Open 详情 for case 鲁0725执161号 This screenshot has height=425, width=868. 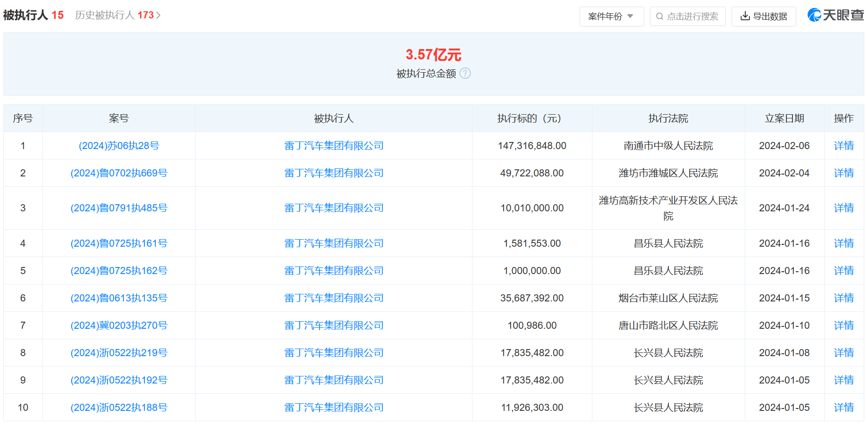tap(843, 243)
